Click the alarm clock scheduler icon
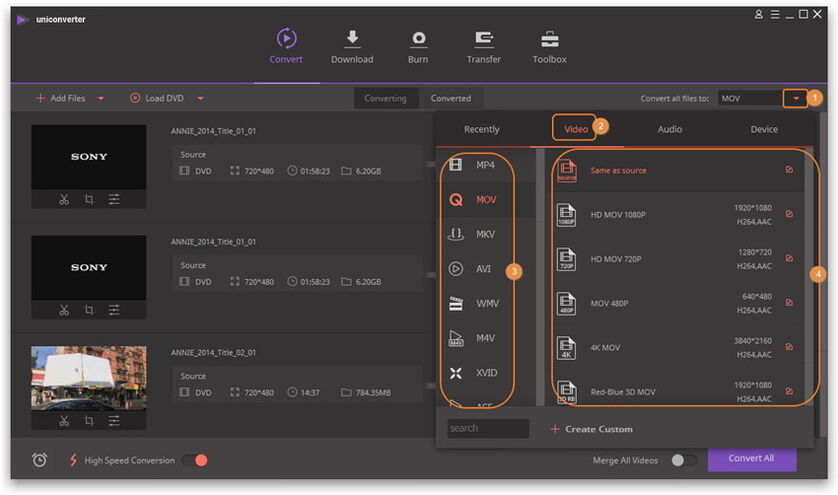Screen dimensions: 838x495 40,460
